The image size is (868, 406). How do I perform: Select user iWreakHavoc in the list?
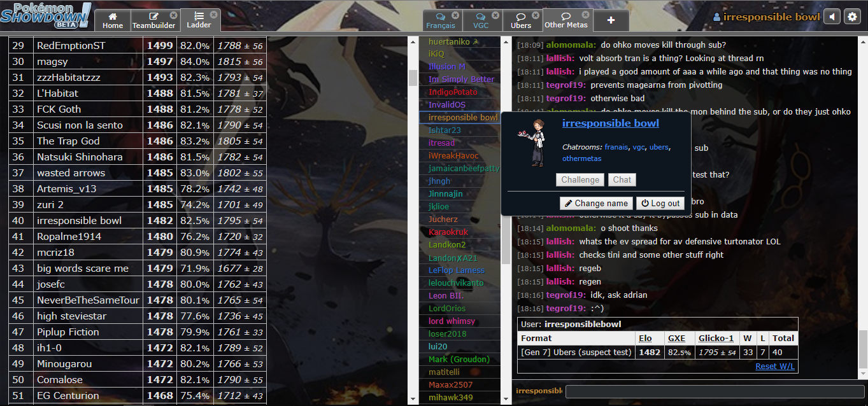click(460, 156)
